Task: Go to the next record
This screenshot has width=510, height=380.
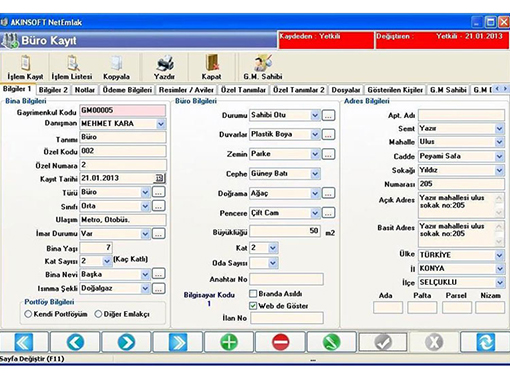Action: pos(127,342)
